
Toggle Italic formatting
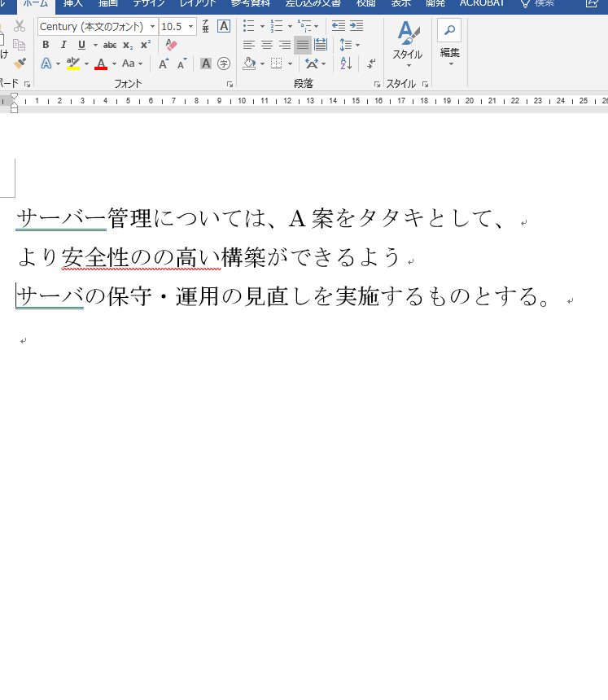click(63, 45)
